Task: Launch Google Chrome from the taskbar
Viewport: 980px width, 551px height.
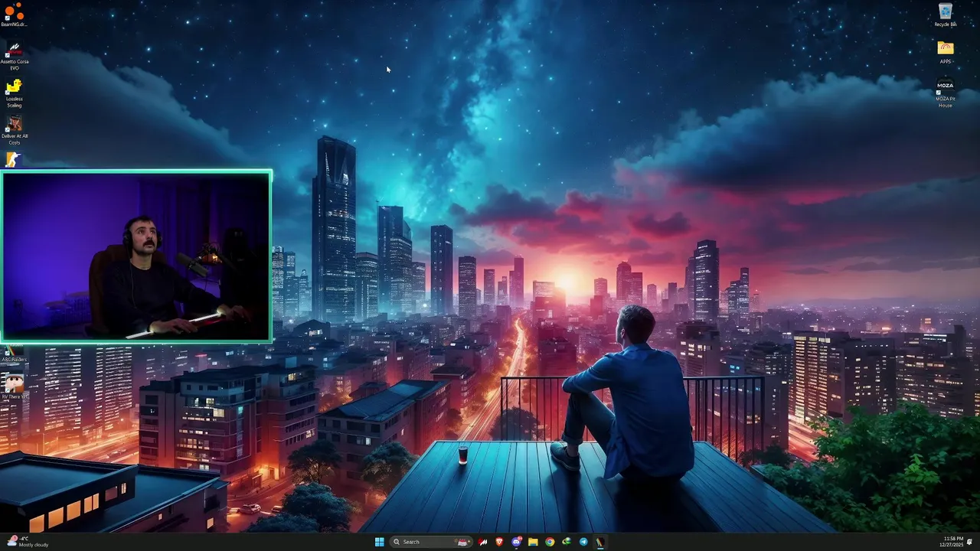Action: pos(550,542)
